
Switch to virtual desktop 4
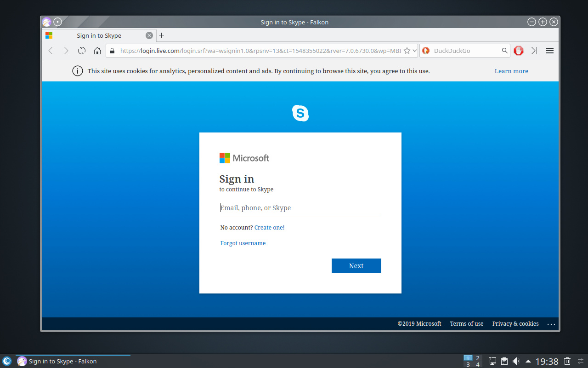478,364
